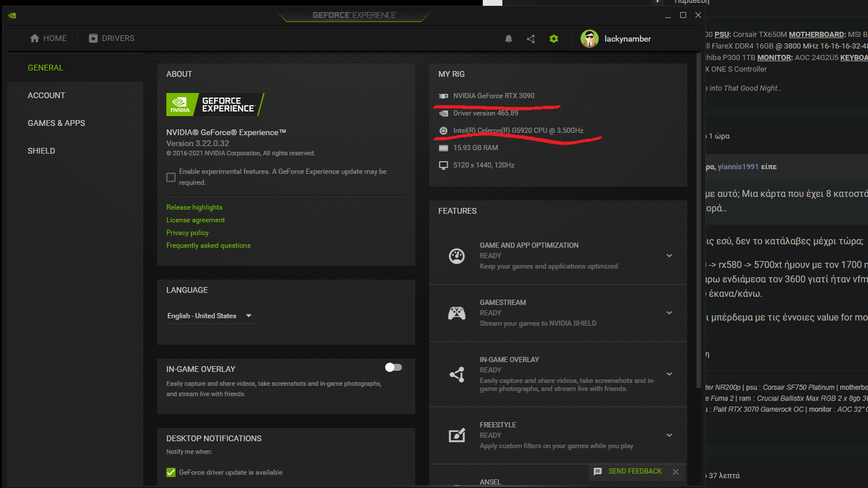Click the lackynamber profile avatar
Viewport: 868px width, 488px height.
pos(590,39)
